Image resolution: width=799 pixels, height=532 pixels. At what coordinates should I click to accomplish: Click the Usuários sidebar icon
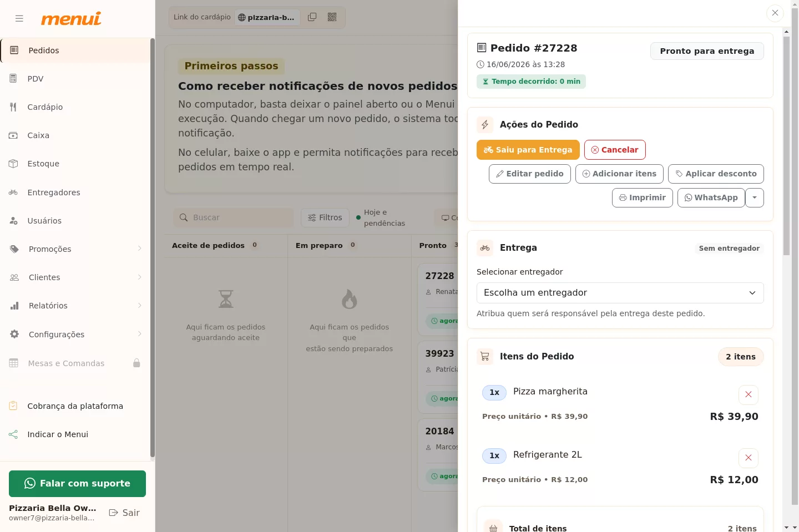point(13,221)
